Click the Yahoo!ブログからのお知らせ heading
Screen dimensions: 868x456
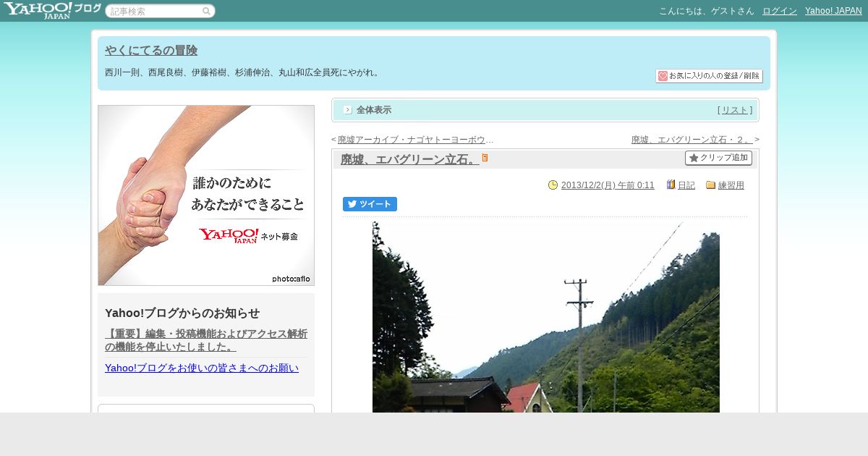[x=182, y=313]
